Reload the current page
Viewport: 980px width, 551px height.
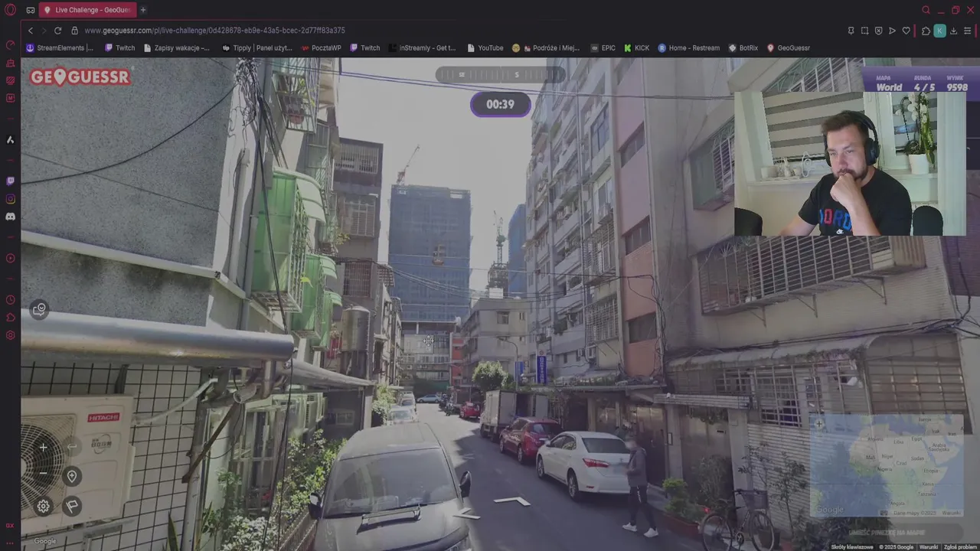click(57, 31)
